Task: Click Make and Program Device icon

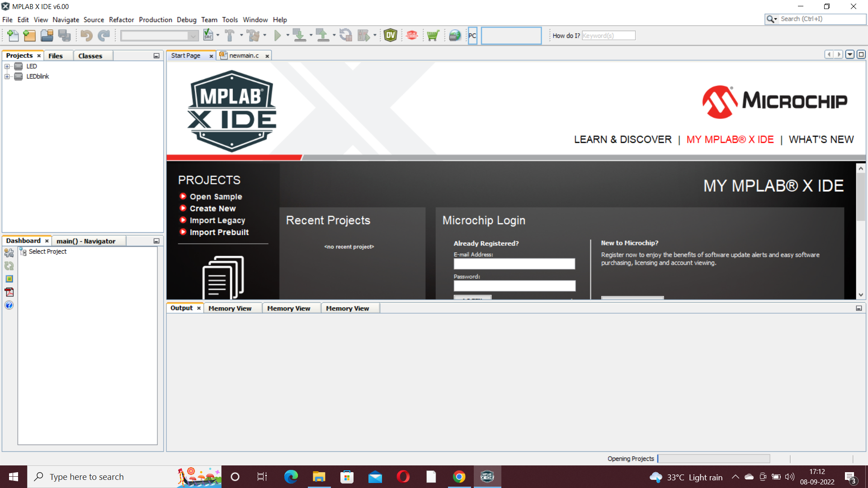Action: 299,35
